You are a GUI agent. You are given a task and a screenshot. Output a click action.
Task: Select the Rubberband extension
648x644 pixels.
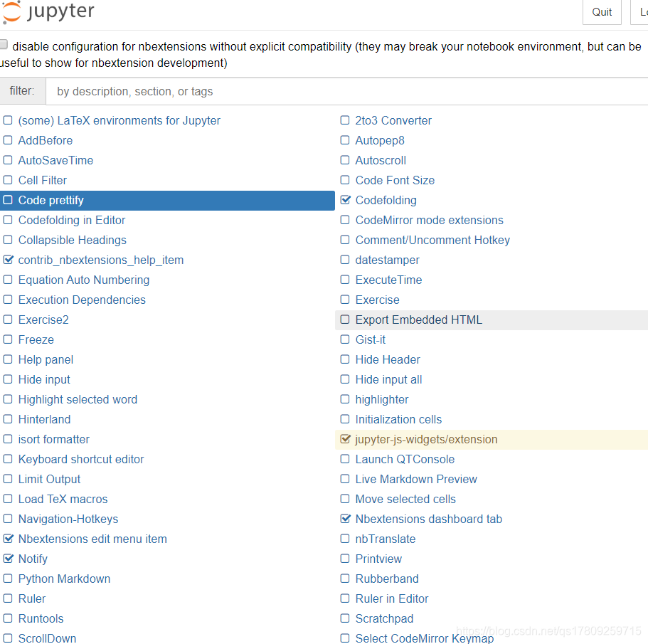click(387, 579)
